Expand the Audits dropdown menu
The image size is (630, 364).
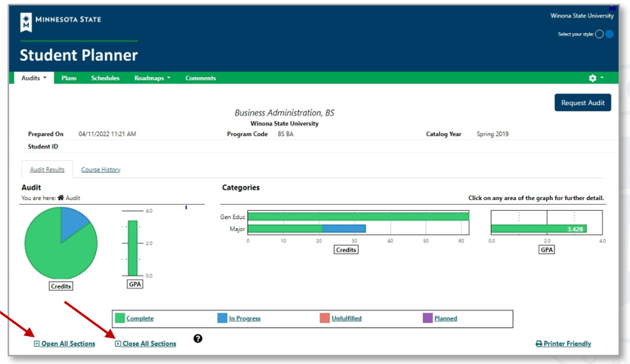point(34,78)
